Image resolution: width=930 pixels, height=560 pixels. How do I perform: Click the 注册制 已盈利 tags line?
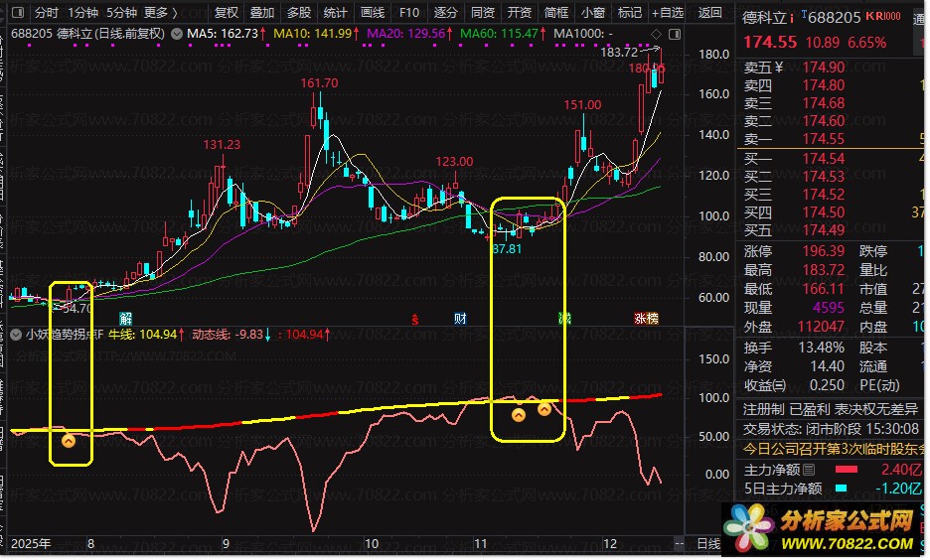coord(831,409)
